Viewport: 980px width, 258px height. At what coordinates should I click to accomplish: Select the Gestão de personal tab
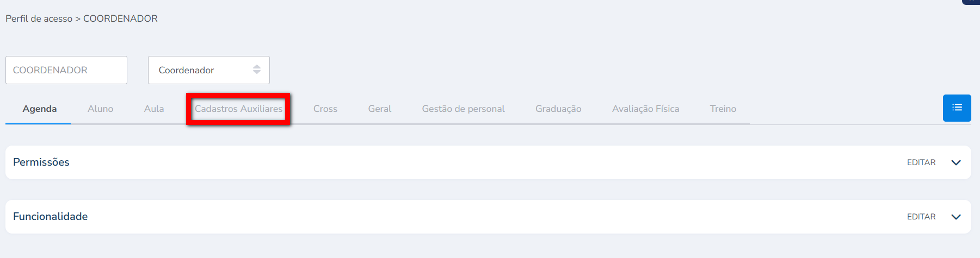click(x=463, y=109)
